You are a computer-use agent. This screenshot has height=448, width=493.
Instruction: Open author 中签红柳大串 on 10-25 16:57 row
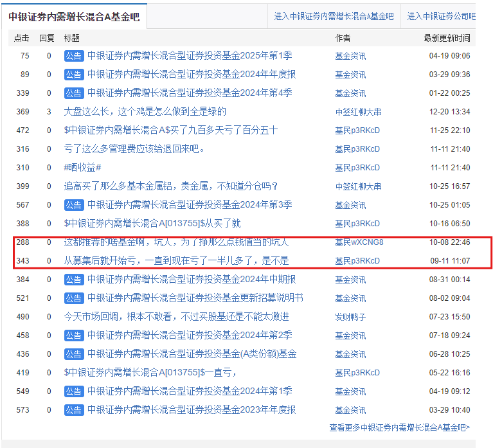coord(359,186)
